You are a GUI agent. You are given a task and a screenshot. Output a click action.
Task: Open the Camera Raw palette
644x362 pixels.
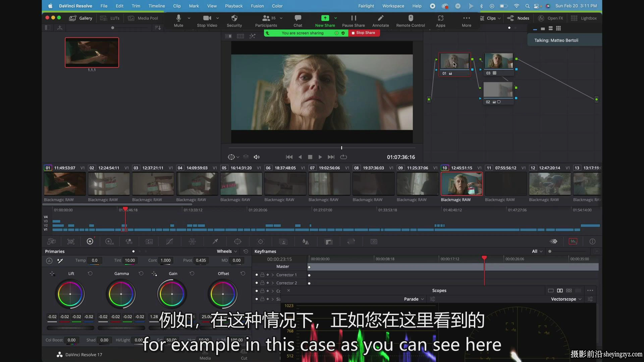click(51, 241)
